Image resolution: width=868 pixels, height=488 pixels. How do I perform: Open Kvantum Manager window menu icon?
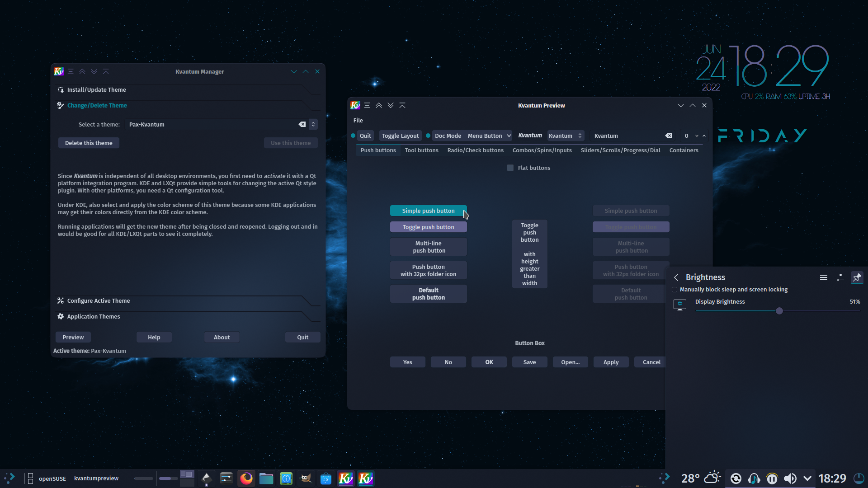[x=59, y=71]
